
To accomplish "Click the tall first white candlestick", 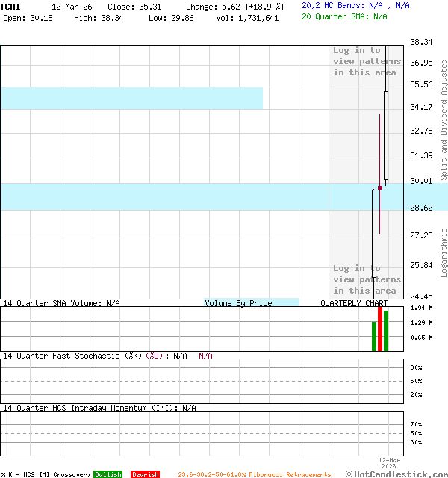I will pyautogui.click(x=374, y=233).
